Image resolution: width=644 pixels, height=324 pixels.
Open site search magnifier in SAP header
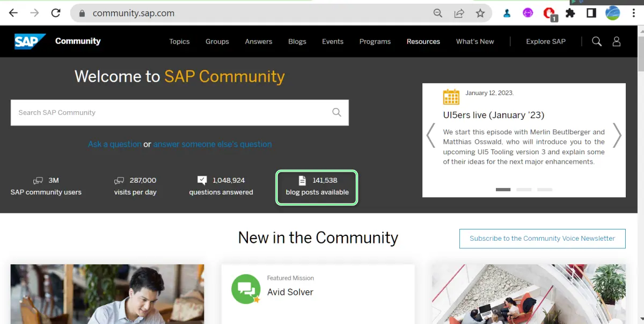597,41
